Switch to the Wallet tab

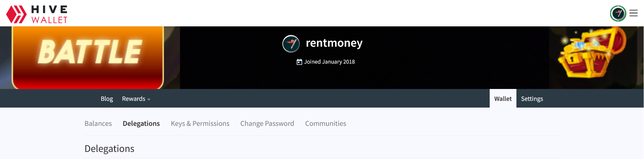503,98
